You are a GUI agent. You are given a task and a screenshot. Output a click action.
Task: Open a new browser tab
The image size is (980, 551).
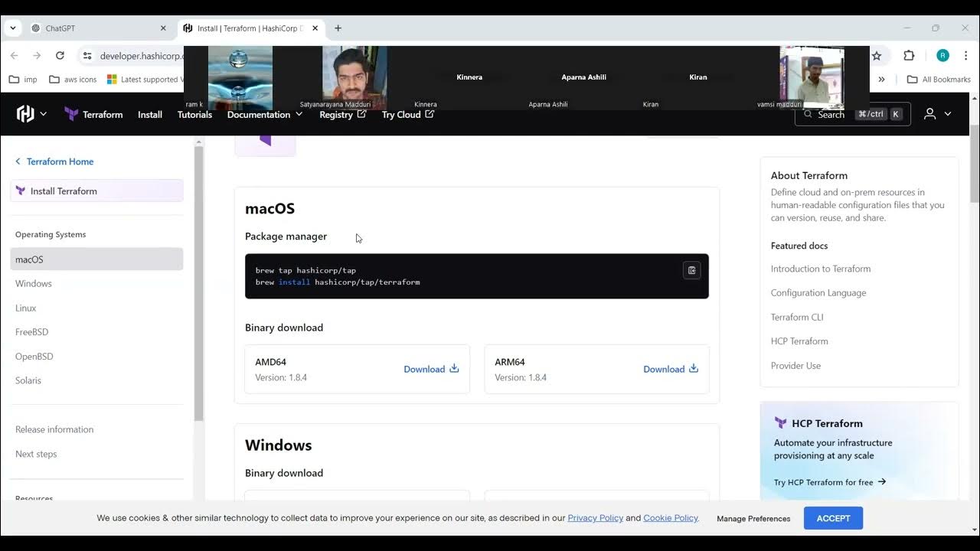(x=338, y=28)
